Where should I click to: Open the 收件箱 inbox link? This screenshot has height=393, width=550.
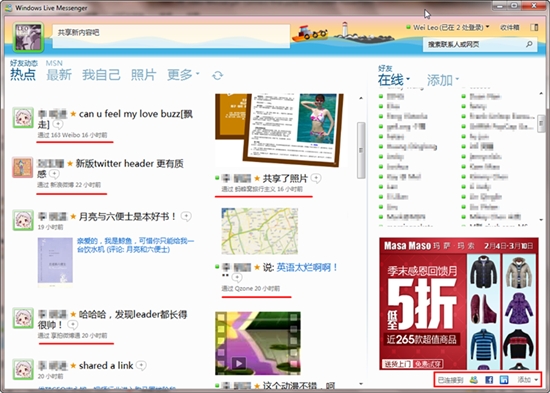pyautogui.click(x=510, y=27)
